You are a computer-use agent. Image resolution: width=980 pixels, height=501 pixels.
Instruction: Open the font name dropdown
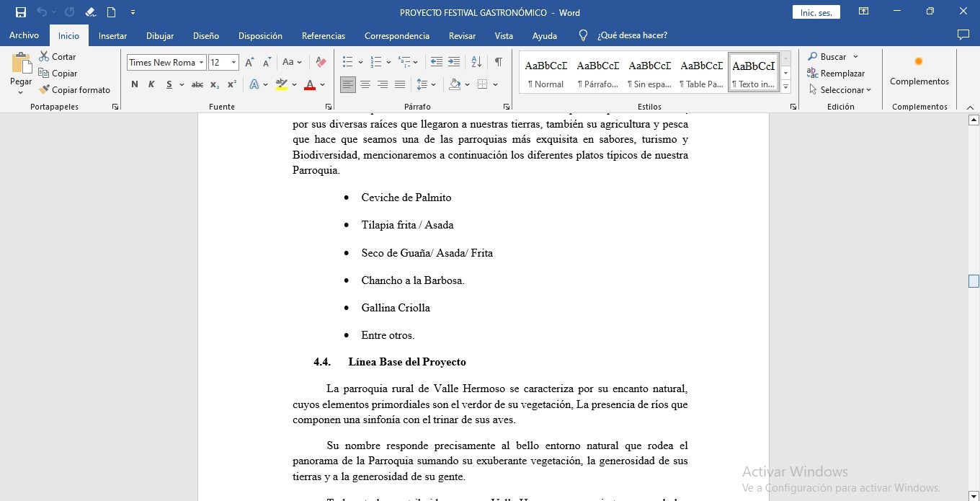(202, 63)
